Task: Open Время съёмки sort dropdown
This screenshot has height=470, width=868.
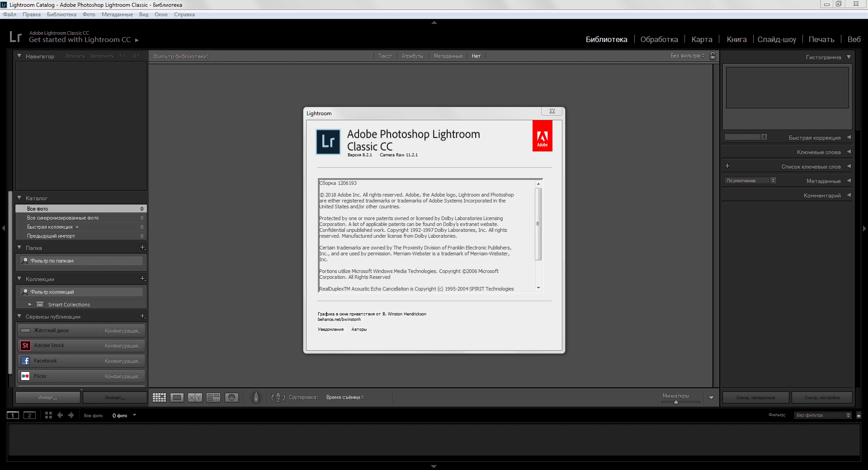Action: tap(345, 397)
